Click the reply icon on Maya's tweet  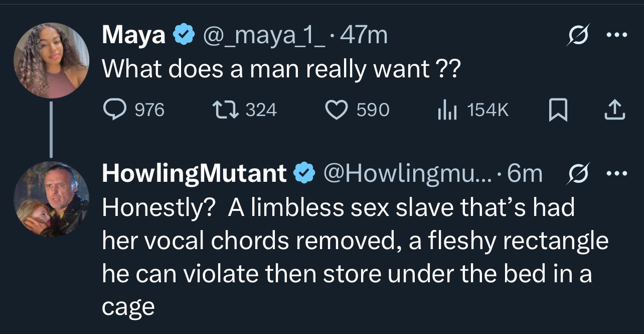pyautogui.click(x=114, y=109)
